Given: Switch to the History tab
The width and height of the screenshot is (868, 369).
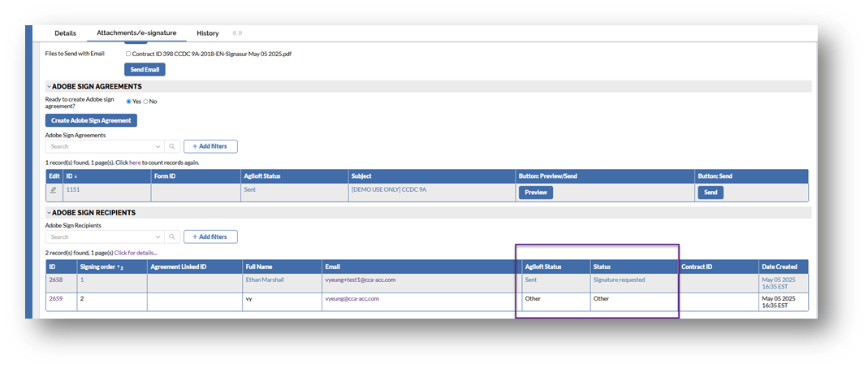Looking at the screenshot, I should [x=207, y=33].
